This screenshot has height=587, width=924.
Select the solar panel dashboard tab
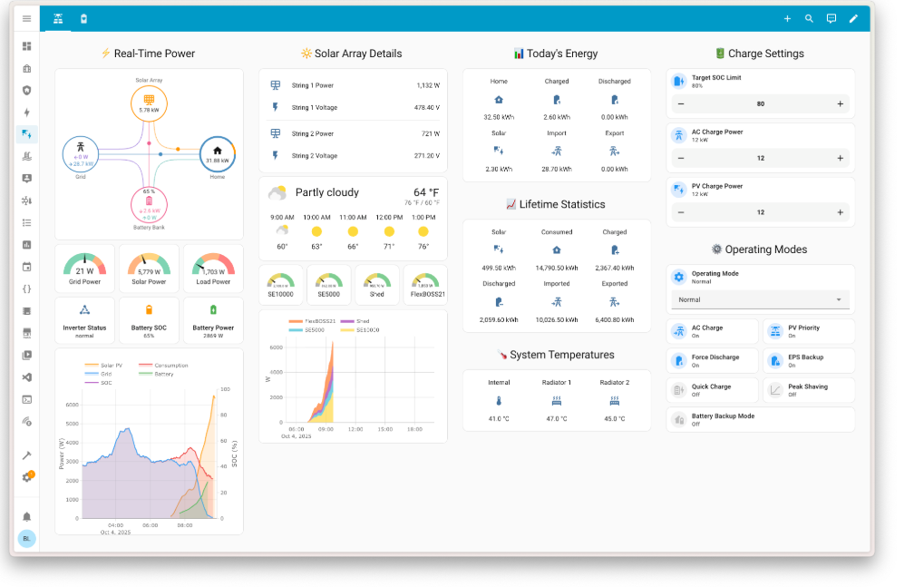57,18
